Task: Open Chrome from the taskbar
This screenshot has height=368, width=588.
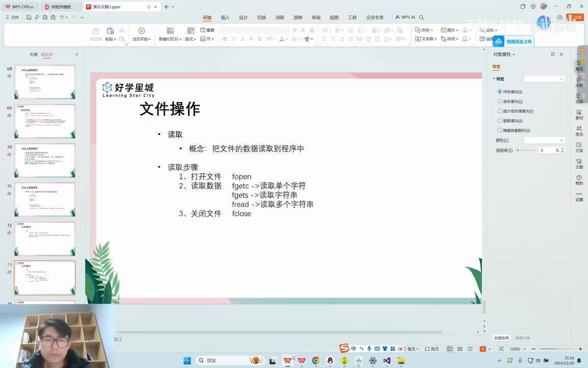Action: (x=316, y=360)
